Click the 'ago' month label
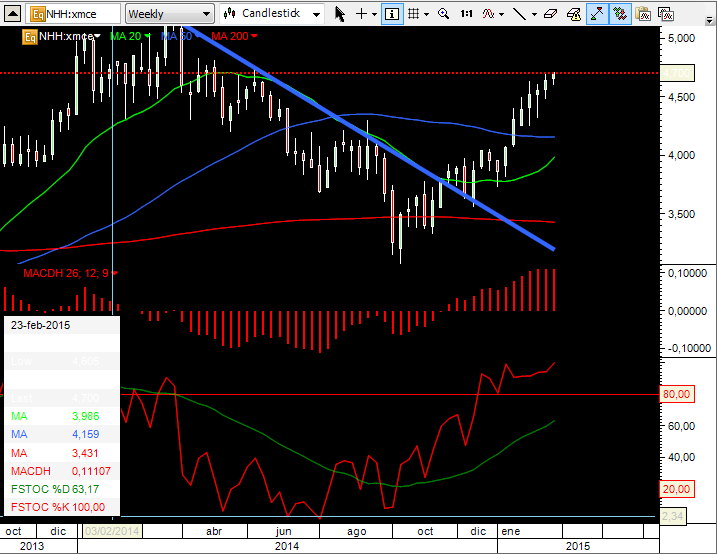The height and width of the screenshot is (554, 717). click(x=357, y=532)
